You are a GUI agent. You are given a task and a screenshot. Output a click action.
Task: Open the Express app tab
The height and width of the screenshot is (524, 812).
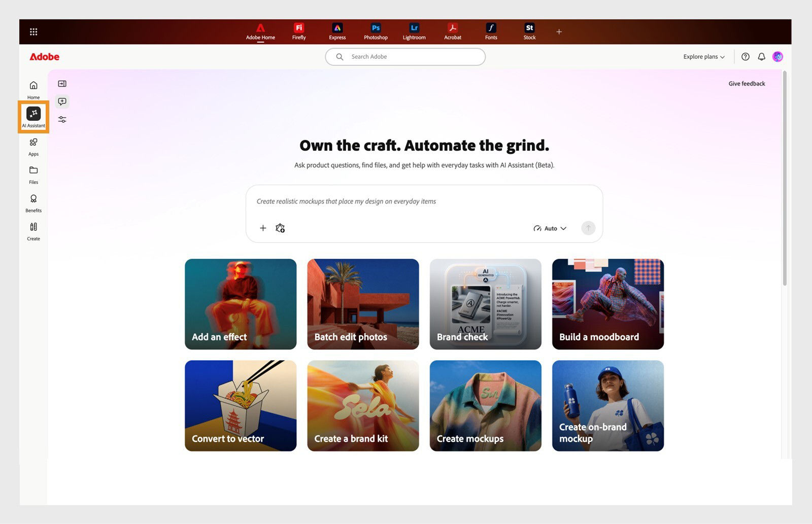pos(337,31)
